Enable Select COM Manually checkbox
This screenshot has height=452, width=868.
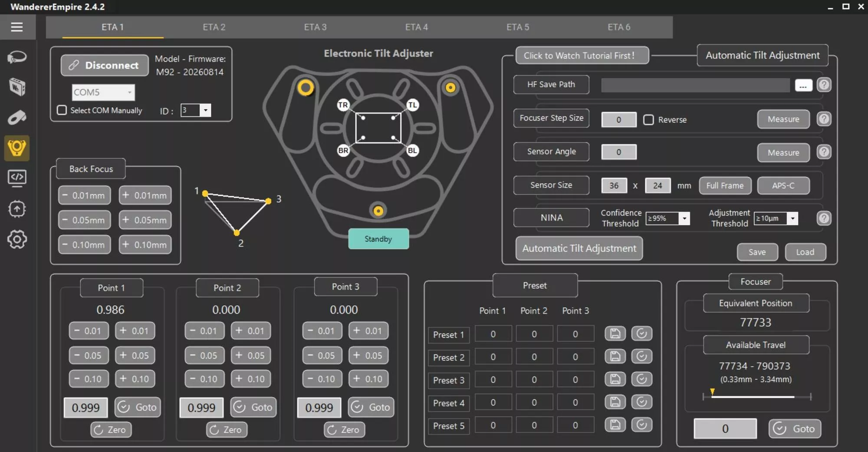pyautogui.click(x=62, y=110)
